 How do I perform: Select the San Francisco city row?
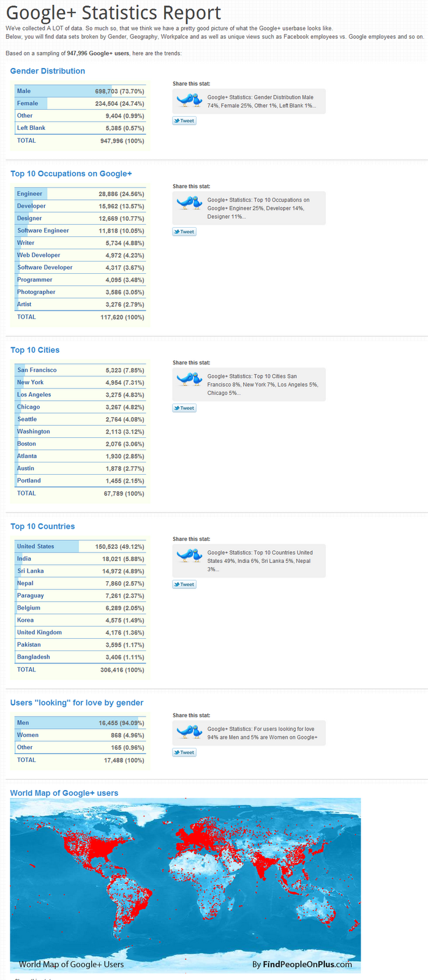click(80, 371)
